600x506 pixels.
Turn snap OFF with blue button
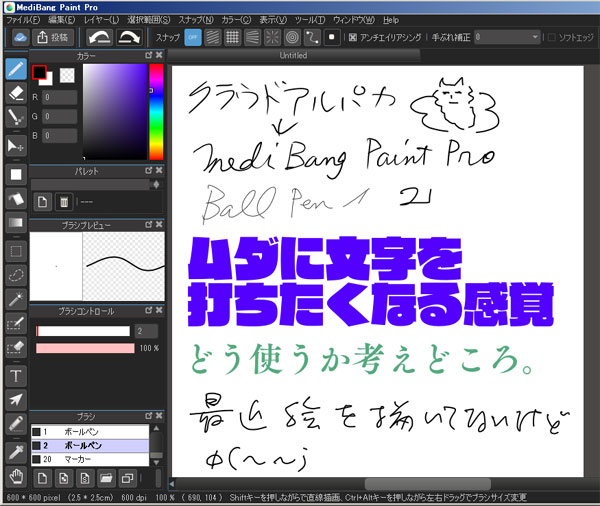pos(193,38)
